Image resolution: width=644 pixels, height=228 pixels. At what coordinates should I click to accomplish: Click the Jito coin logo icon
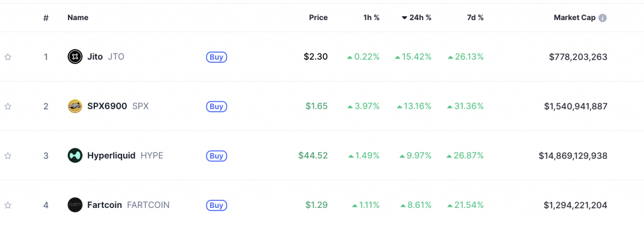75,57
